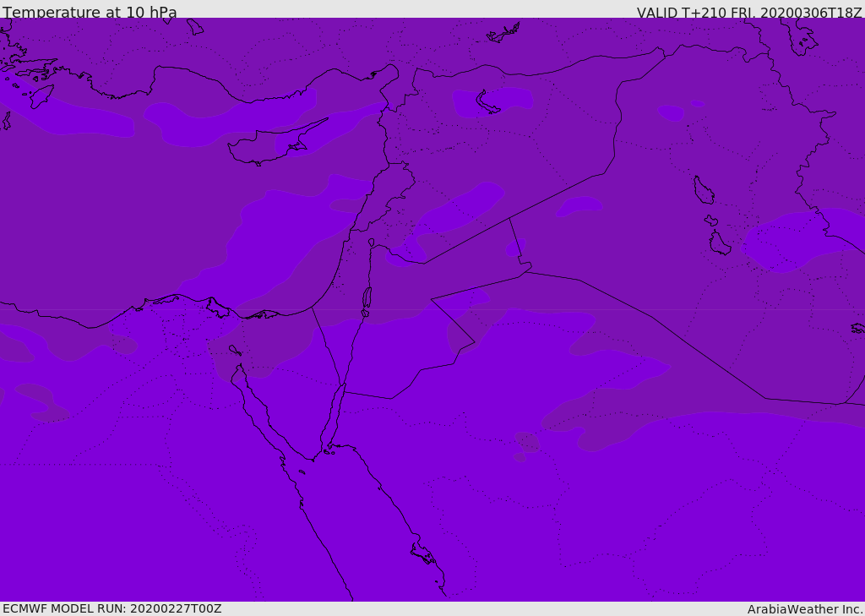Screen dimensions: 865x616
Task: Click the ECMWF MODEL RUN timestamp text
Action: (x=112, y=608)
